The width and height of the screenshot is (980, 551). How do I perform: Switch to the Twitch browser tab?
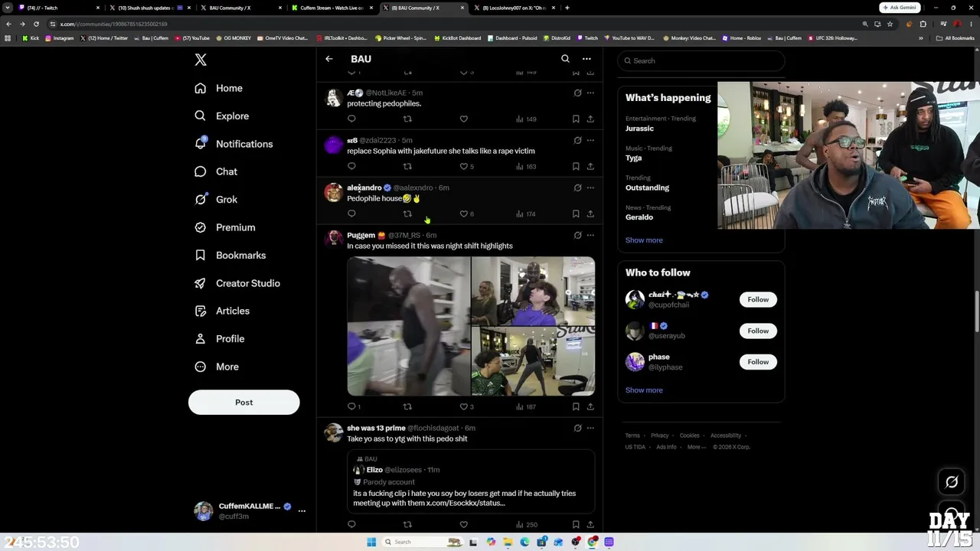coord(57,8)
